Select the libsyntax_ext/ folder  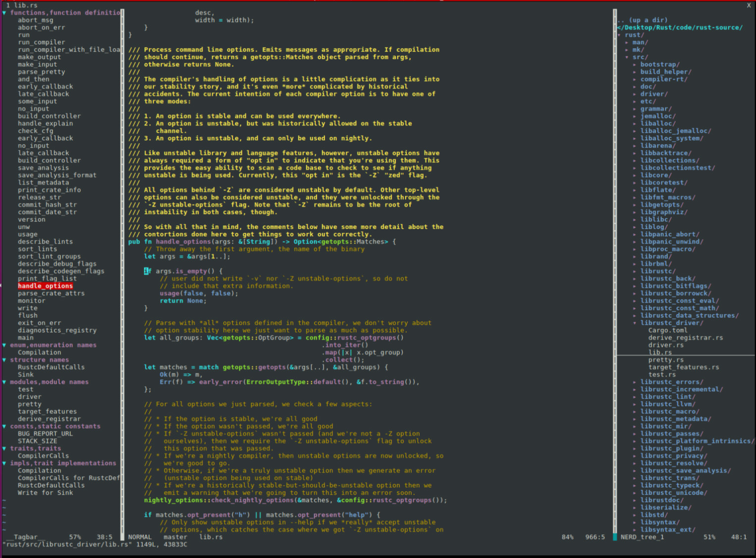(x=668, y=530)
